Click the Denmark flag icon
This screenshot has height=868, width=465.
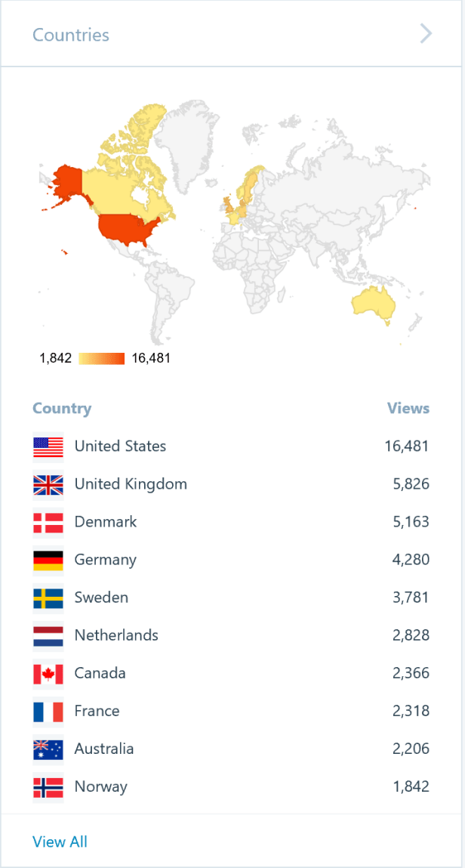48,521
